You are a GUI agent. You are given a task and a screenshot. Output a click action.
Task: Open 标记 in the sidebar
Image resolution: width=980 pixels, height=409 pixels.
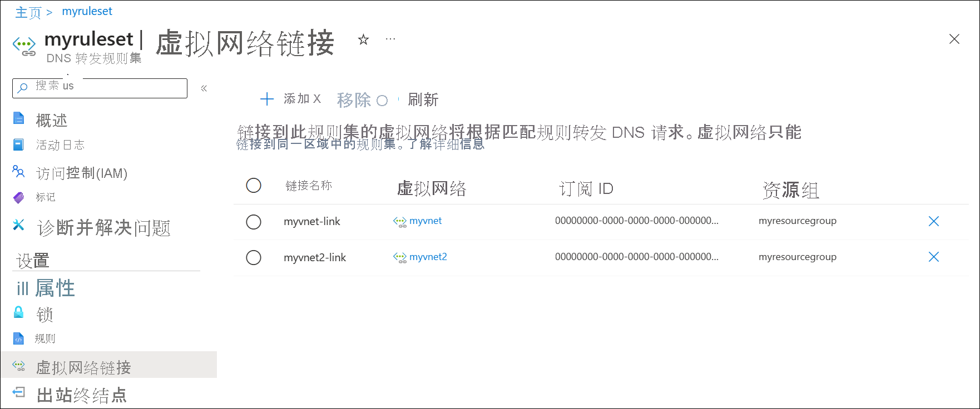pos(46,197)
